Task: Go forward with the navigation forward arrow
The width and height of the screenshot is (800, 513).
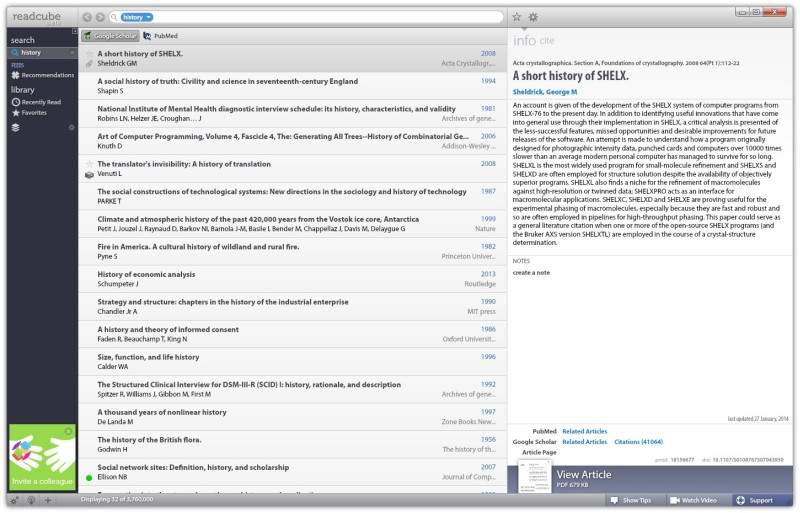Action: tap(100, 17)
